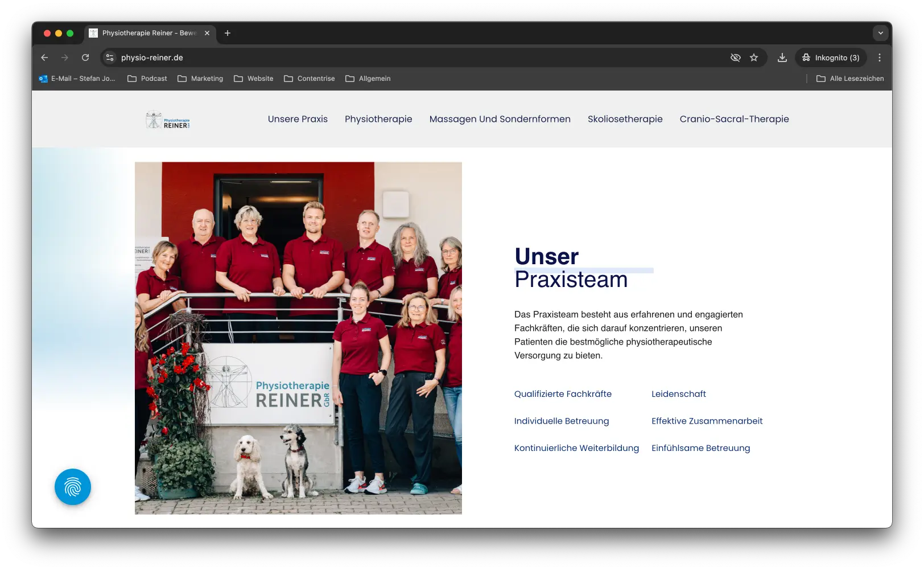Go to Massagen Und Sondernformen page
This screenshot has height=570, width=924.
(x=500, y=119)
